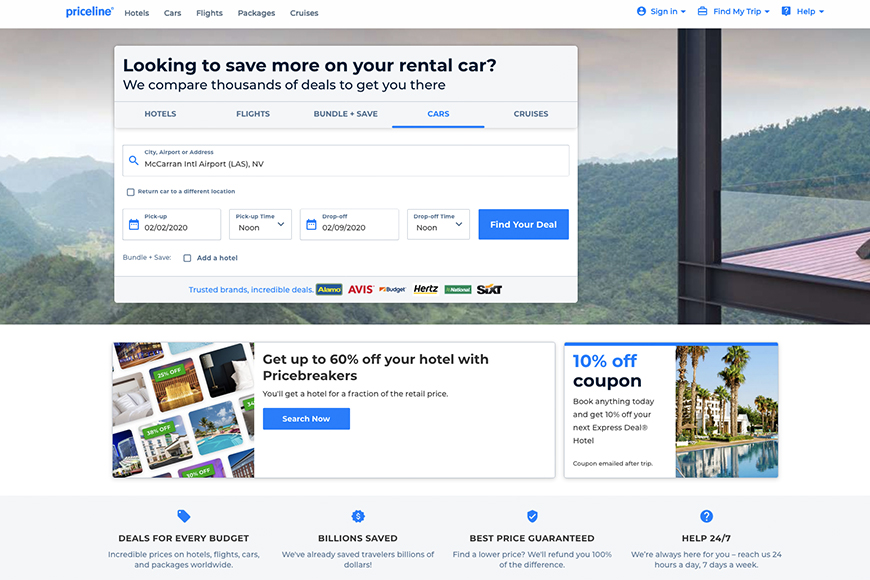Click the dollar badge icon above Billions Saved
The width and height of the screenshot is (870, 580).
[x=358, y=516]
